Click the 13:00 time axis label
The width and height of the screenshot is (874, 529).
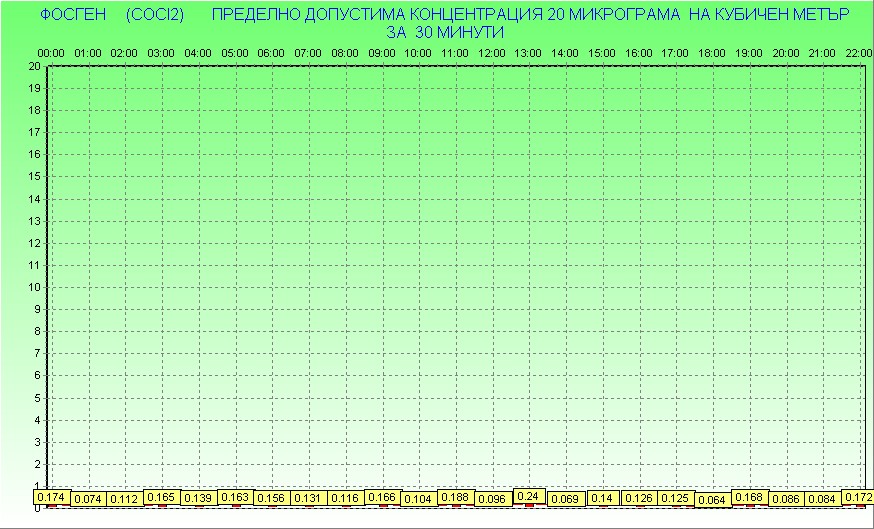point(528,52)
